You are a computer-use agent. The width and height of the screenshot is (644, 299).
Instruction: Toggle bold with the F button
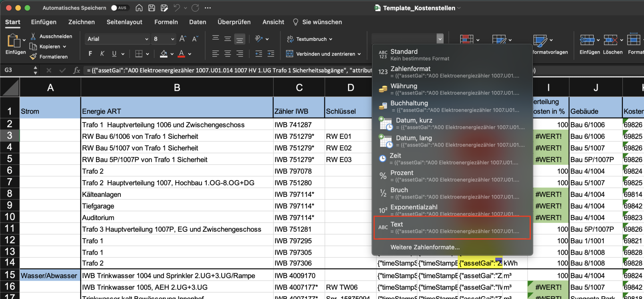pos(90,54)
